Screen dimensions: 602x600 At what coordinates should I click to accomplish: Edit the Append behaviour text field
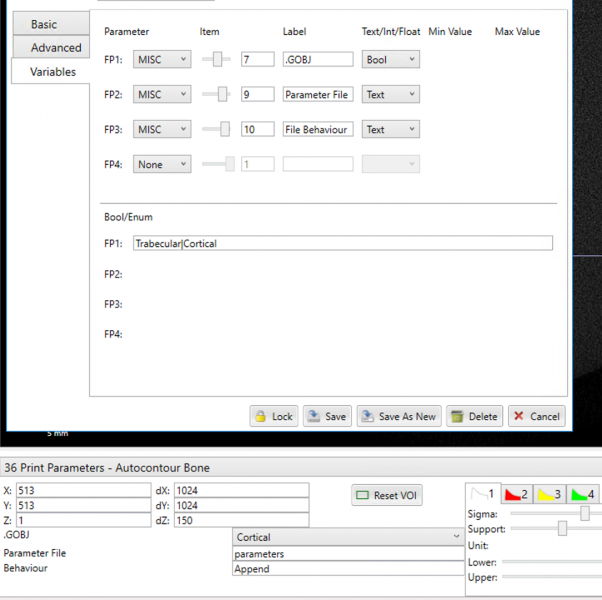348,569
